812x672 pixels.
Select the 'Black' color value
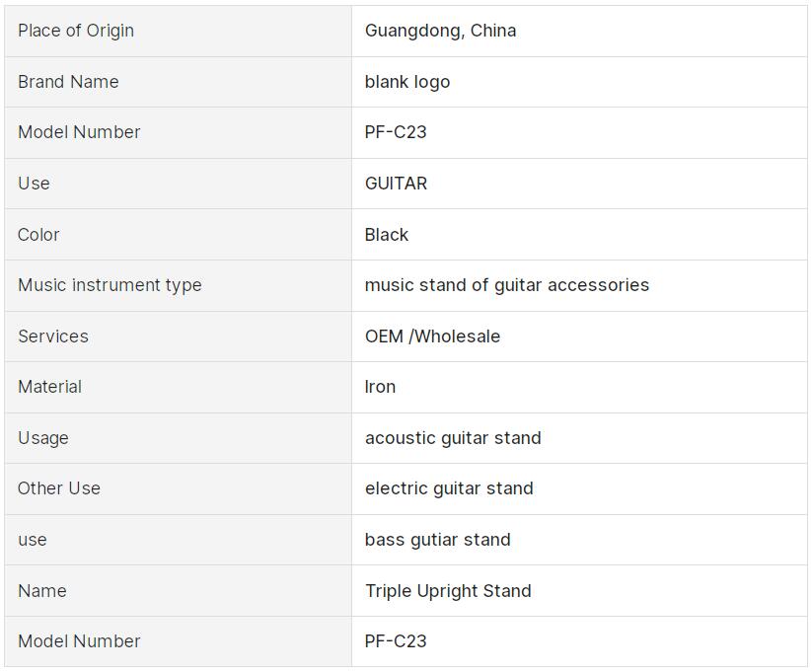(x=387, y=235)
